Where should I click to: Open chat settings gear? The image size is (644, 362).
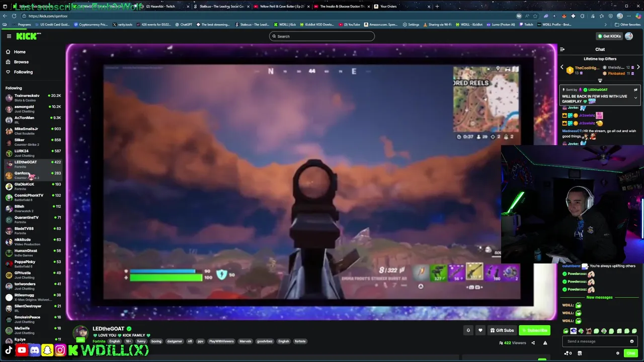tap(618, 353)
